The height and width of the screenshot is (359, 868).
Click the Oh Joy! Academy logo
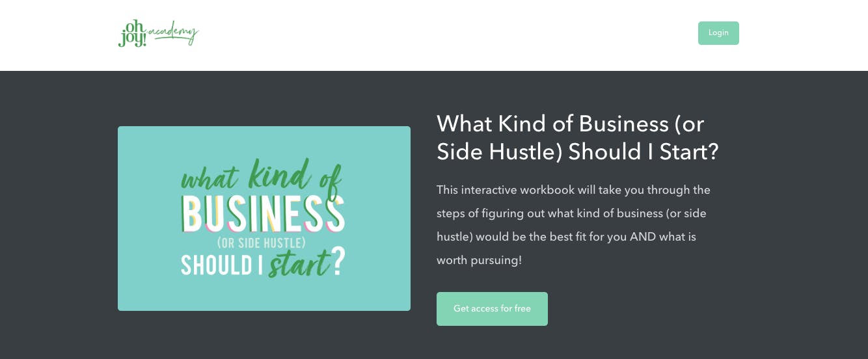[x=158, y=33]
